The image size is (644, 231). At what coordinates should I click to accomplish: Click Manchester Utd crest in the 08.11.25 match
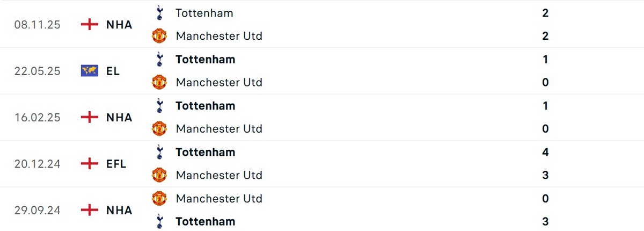tap(159, 36)
